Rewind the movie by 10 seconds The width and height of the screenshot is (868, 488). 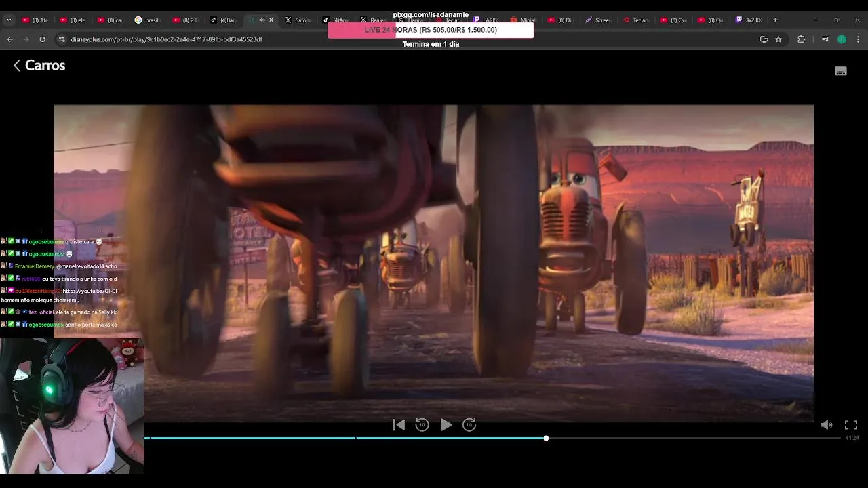coord(422,425)
